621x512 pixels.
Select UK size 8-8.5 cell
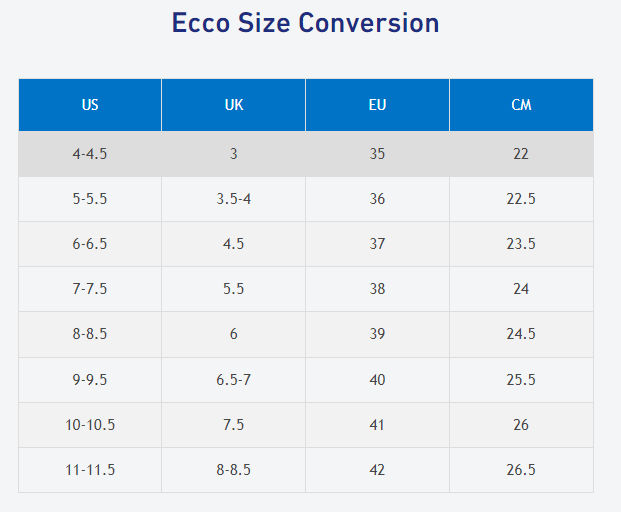pyautogui.click(x=234, y=470)
